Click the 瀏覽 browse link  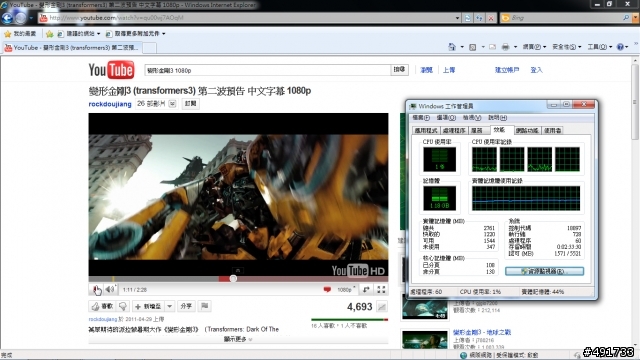426,70
